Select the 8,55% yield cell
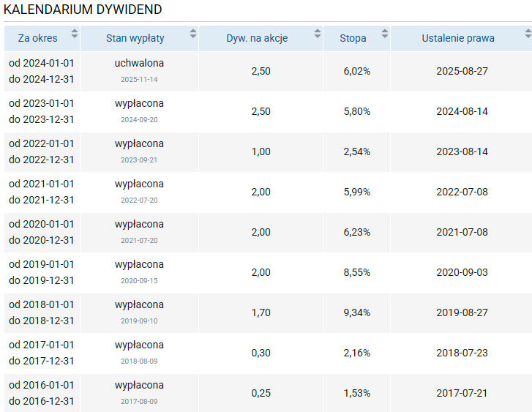 pyautogui.click(x=356, y=272)
